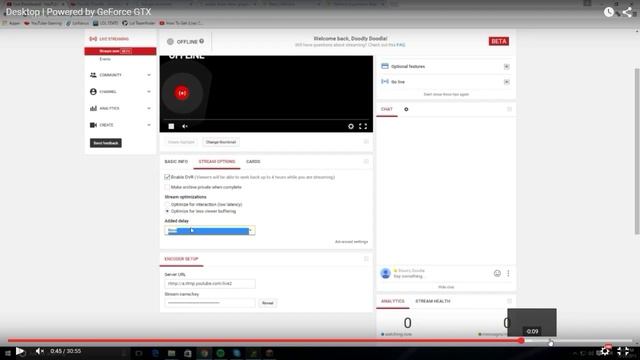This screenshot has width=640, height=360.
Task: Click red live broadcast icon in preview
Action: pyautogui.click(x=182, y=93)
